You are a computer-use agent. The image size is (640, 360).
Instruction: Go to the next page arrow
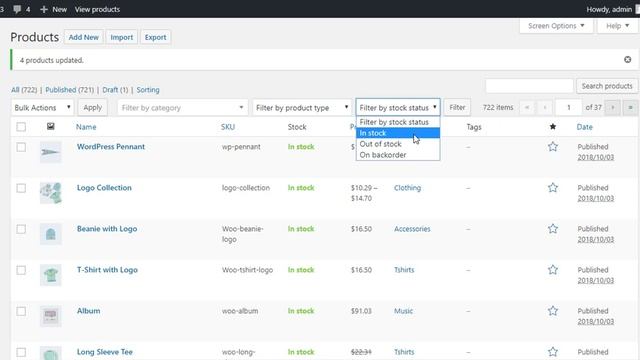pyautogui.click(x=612, y=107)
